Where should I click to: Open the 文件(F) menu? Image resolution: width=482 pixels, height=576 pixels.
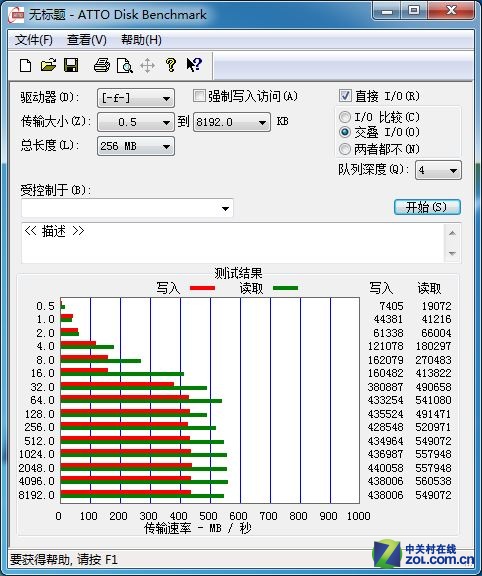point(33,40)
